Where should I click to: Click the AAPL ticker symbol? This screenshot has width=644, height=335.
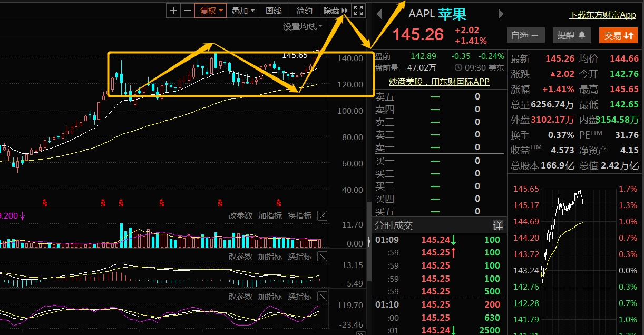pos(421,14)
